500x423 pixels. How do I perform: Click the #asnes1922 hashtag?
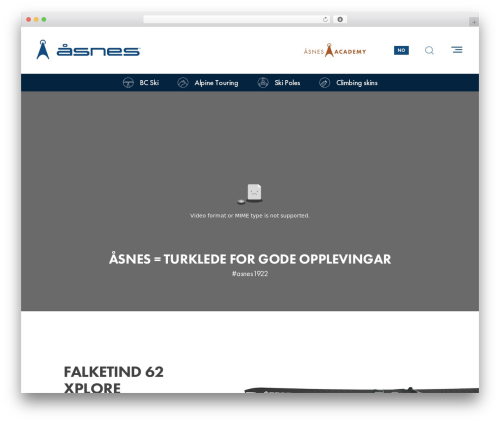tap(250, 274)
